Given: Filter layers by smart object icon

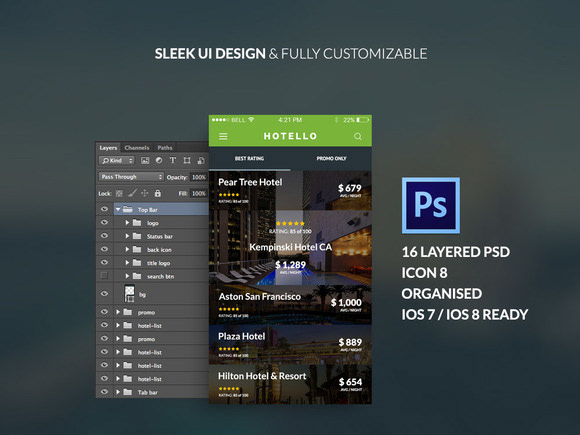Looking at the screenshot, I should (201, 161).
